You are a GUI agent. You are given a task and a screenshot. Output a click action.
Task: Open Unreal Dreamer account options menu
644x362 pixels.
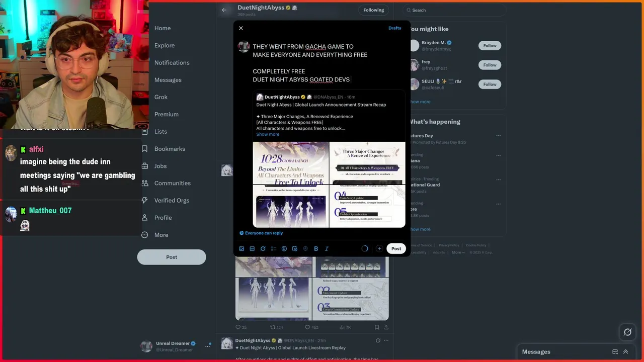[x=207, y=346]
